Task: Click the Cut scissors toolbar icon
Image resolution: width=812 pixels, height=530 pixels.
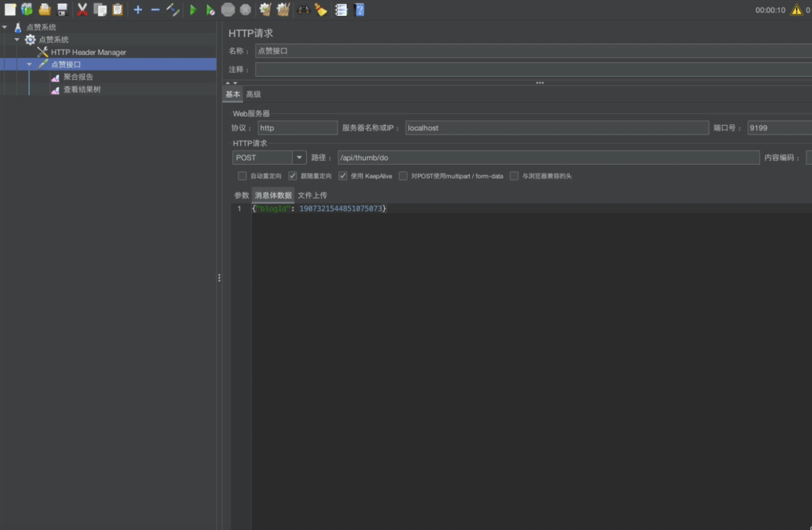Action: tap(82, 10)
